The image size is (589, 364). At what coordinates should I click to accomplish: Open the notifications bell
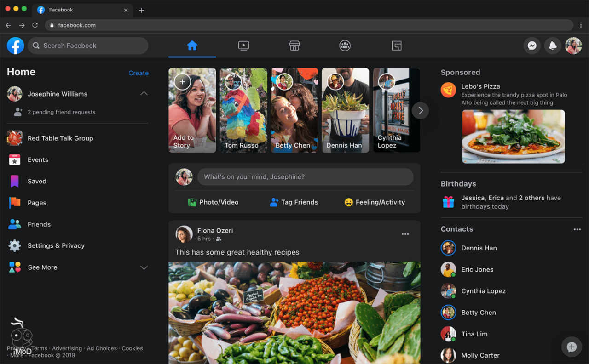point(553,45)
